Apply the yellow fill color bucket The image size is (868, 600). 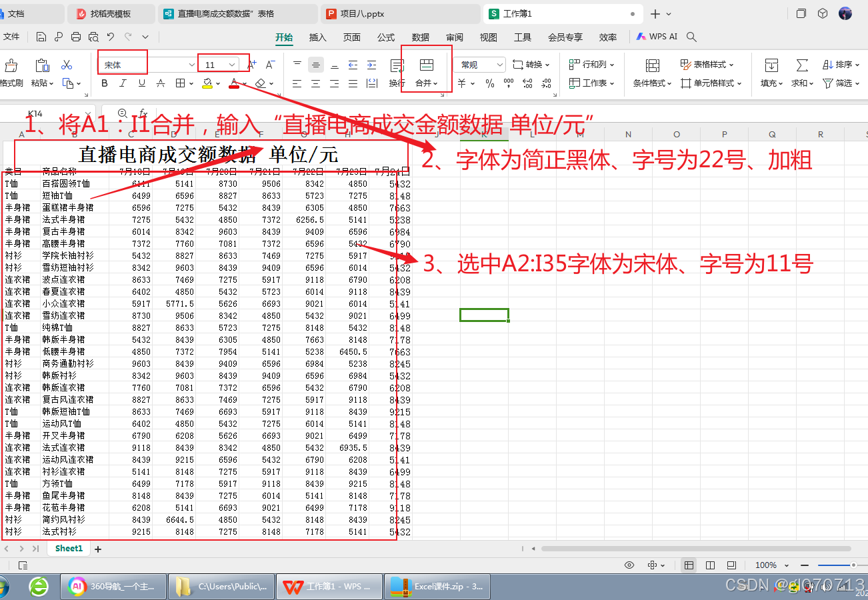pos(207,83)
